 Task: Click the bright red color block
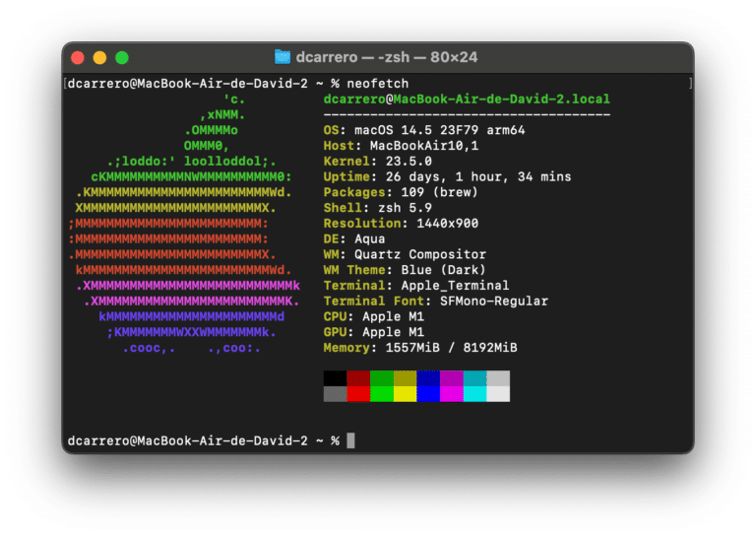(x=358, y=393)
